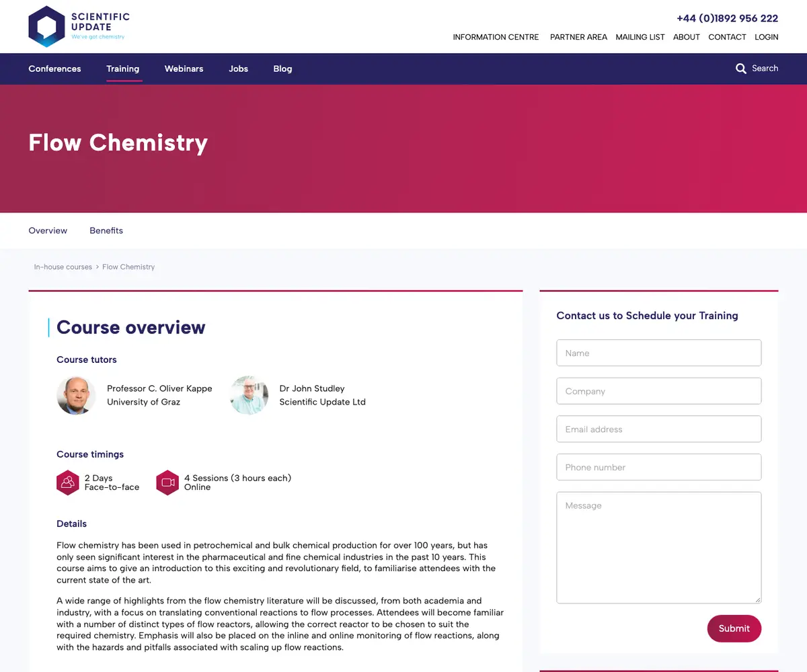Click Dr John Studley's photo
Screen dimensions: 807x672
point(249,395)
